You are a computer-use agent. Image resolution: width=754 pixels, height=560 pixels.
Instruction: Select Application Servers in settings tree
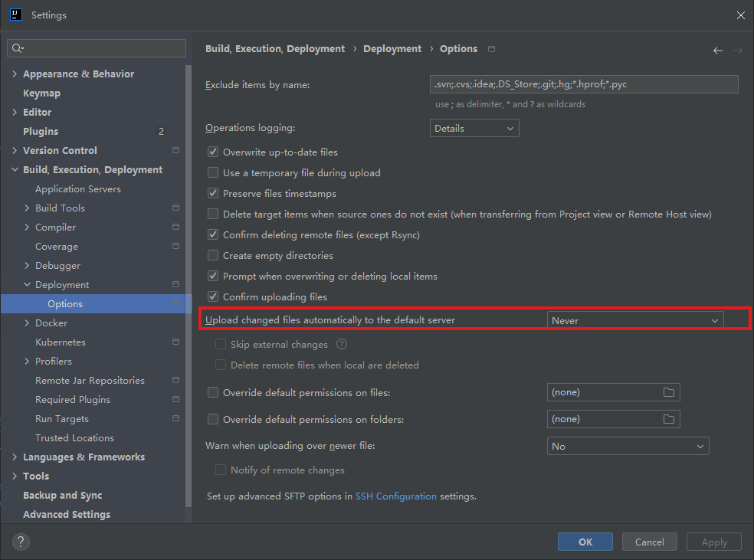point(77,189)
